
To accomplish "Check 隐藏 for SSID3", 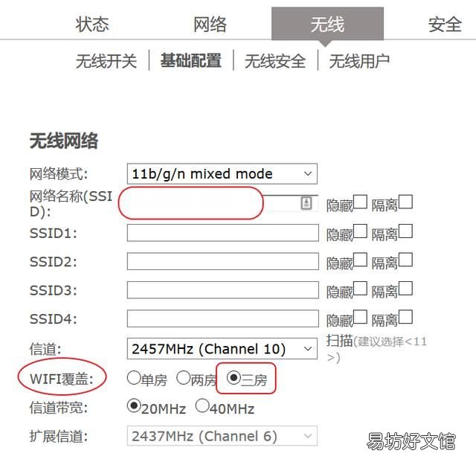I will point(360,288).
